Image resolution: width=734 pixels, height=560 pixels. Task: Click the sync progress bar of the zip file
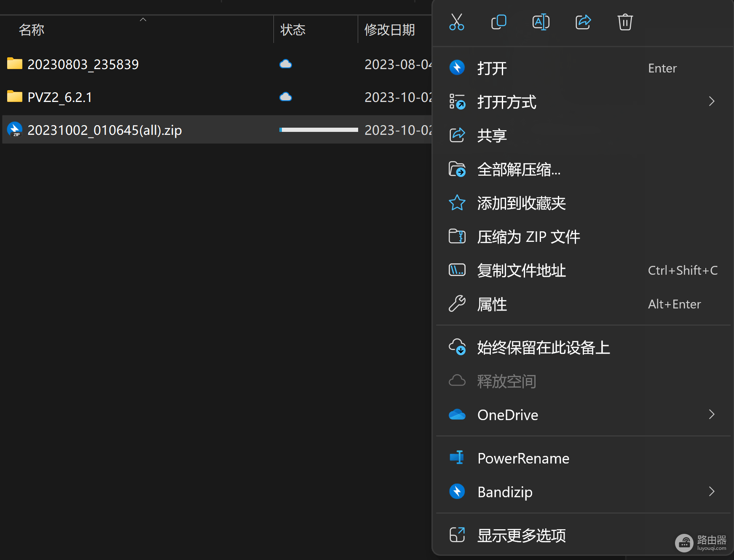pos(319,130)
